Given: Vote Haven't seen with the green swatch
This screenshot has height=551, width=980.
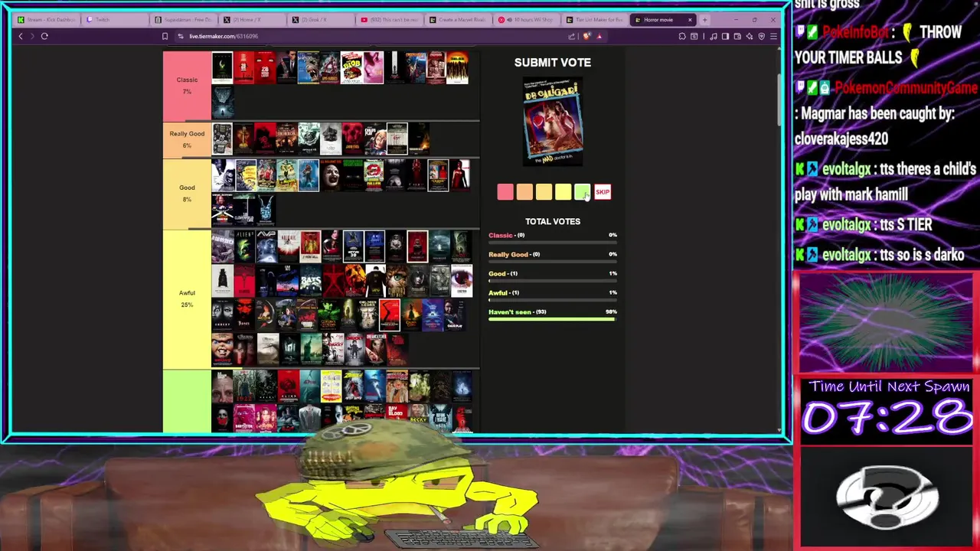Looking at the screenshot, I should click(583, 192).
